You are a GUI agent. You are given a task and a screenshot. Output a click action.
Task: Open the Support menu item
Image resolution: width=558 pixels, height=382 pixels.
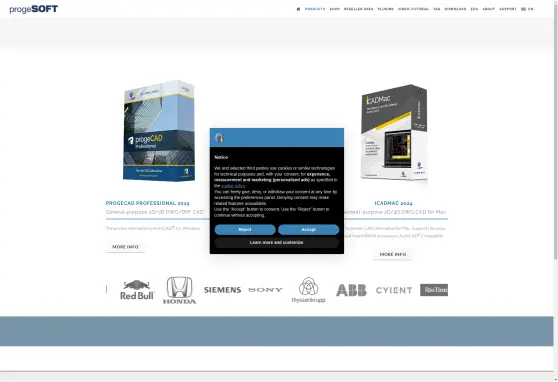(508, 9)
